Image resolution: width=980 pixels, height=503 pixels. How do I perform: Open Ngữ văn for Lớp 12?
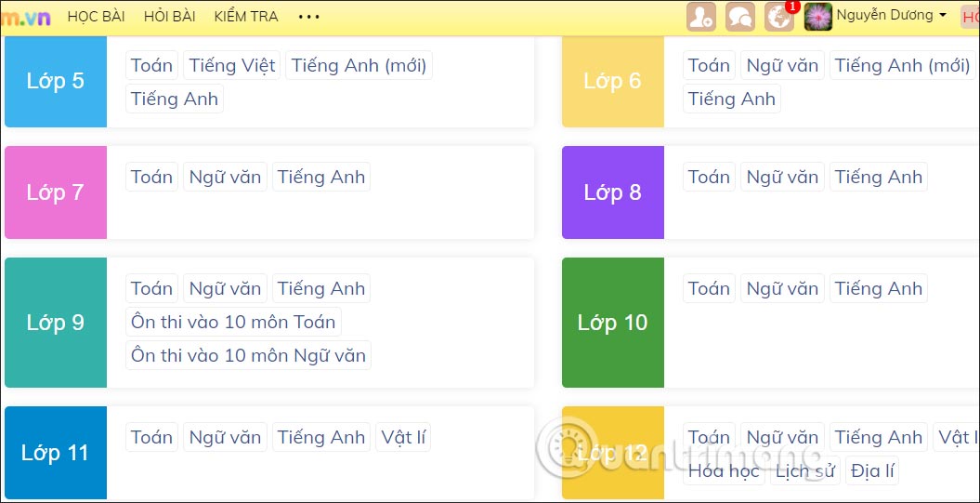[x=782, y=437]
